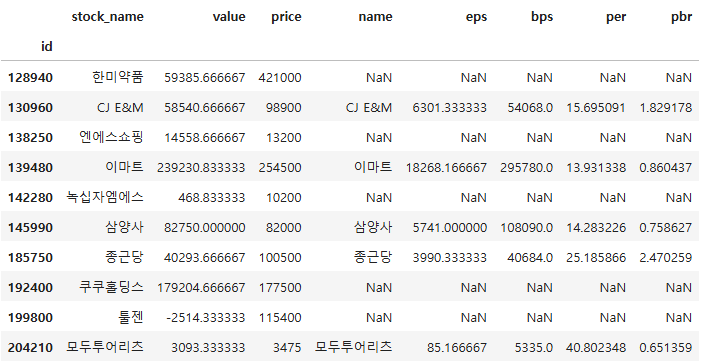
Task: Click the name column header
Action: 375,17
